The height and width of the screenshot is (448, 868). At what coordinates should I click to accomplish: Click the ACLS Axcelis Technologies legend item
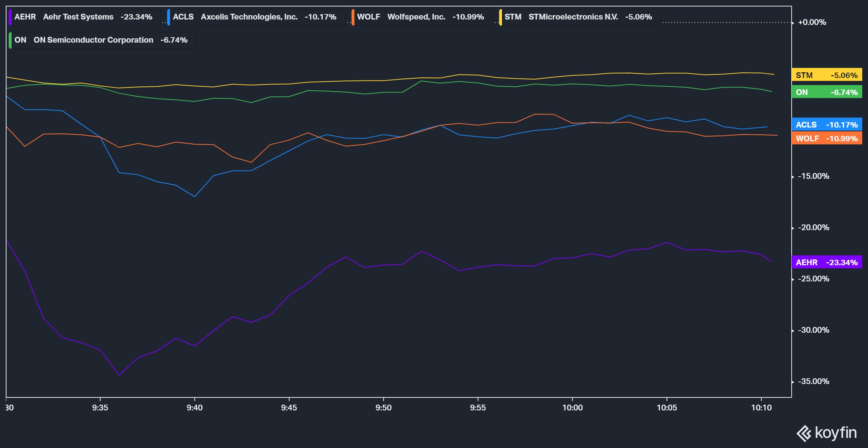tap(256, 17)
